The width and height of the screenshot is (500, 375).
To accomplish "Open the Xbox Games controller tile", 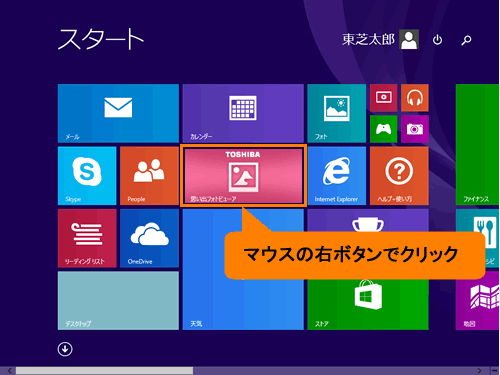I will click(384, 129).
